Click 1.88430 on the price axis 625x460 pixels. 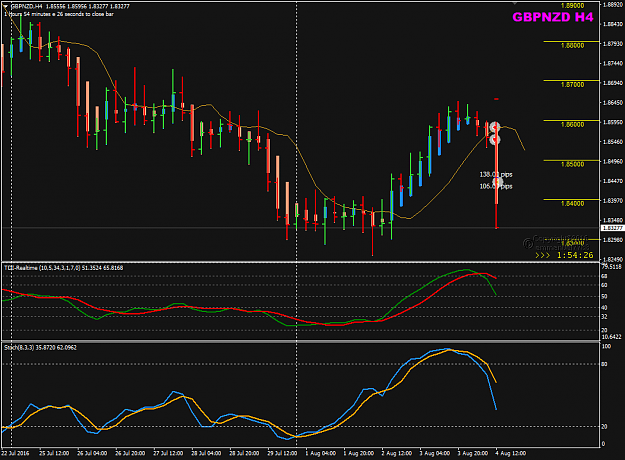613,24
